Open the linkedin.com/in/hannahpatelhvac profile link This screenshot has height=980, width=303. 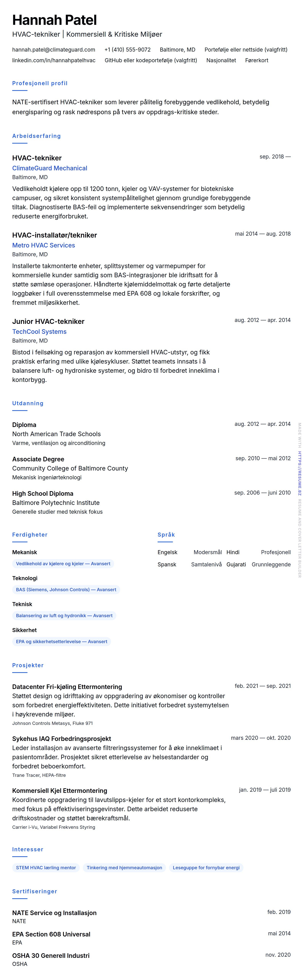pos(54,60)
